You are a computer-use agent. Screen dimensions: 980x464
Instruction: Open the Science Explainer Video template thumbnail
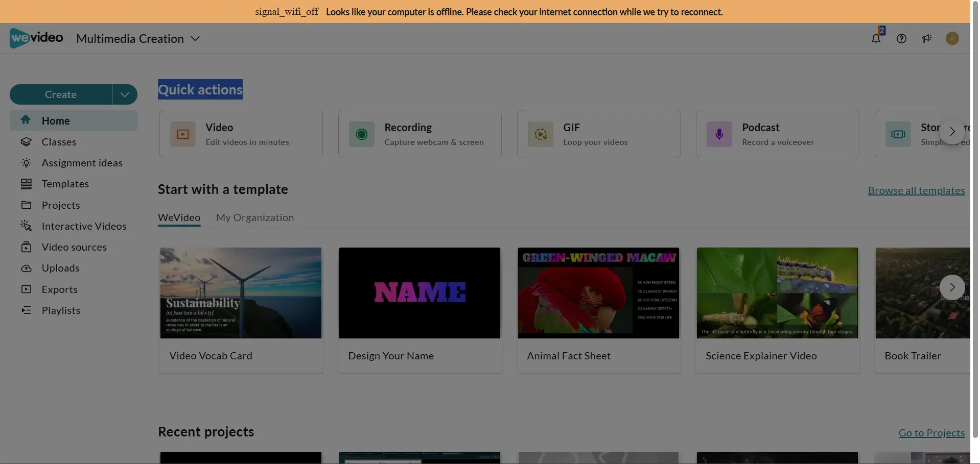(777, 293)
